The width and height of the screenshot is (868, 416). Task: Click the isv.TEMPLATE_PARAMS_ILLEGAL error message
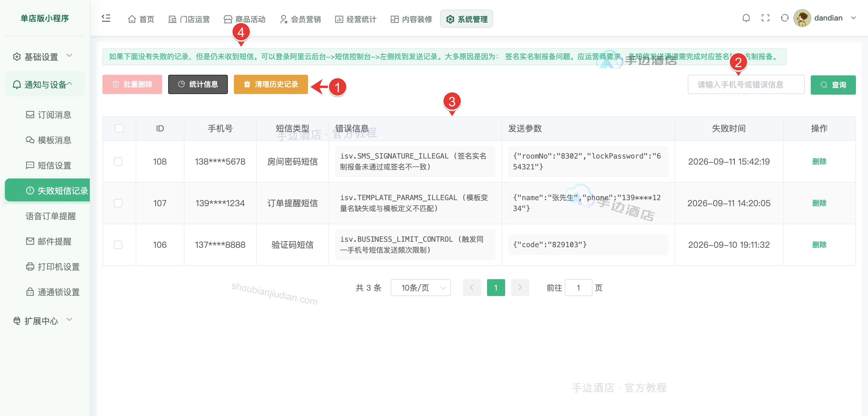415,203
